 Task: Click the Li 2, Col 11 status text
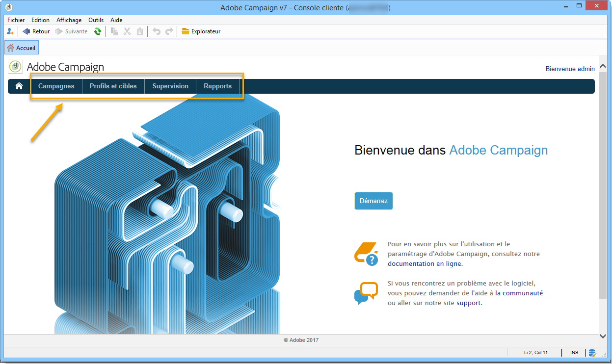(x=535, y=353)
